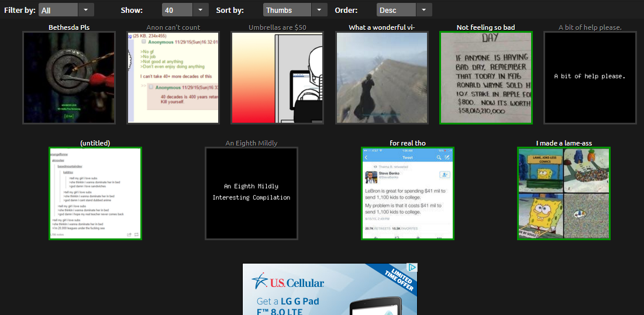The width and height of the screenshot is (644, 315).
Task: Click the 'for real tho' title link
Action: 407,143
